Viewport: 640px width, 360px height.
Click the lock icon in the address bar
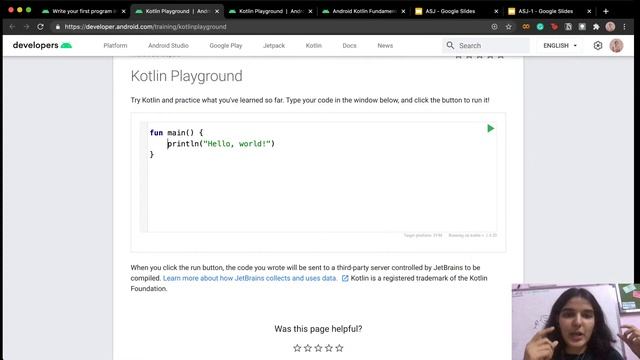[58, 27]
